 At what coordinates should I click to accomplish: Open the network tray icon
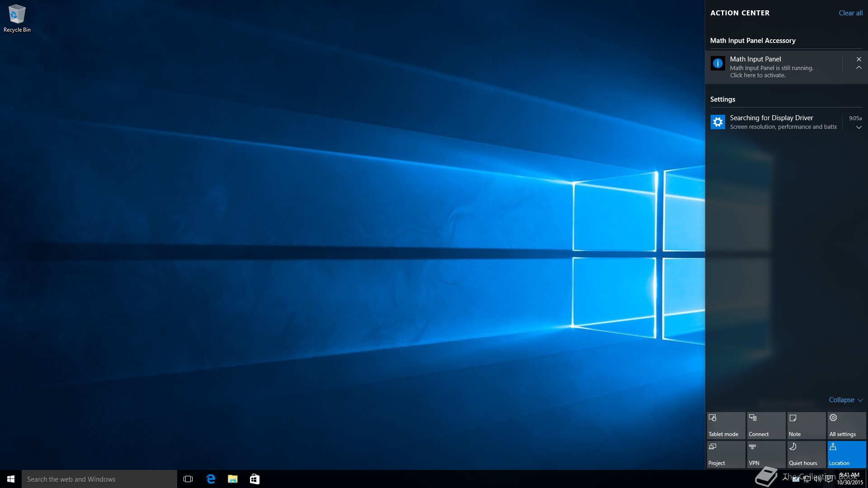coord(807,479)
